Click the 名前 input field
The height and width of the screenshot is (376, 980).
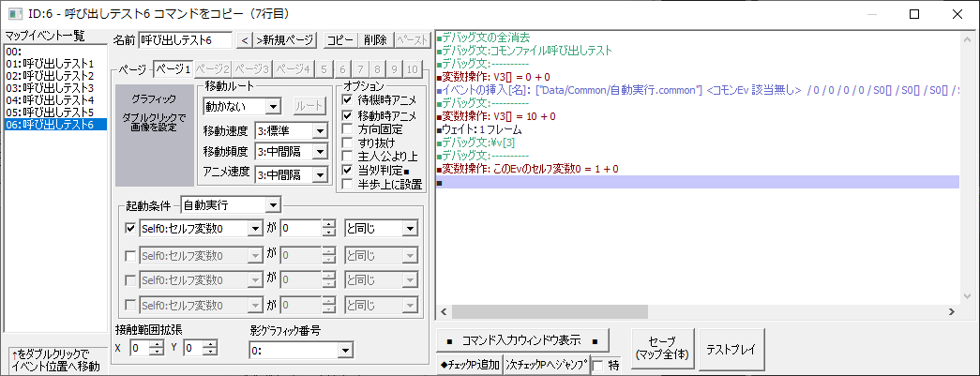click(186, 40)
